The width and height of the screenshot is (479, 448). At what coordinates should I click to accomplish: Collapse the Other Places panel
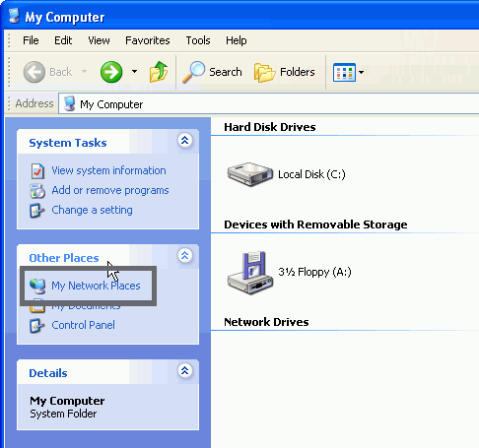(185, 255)
